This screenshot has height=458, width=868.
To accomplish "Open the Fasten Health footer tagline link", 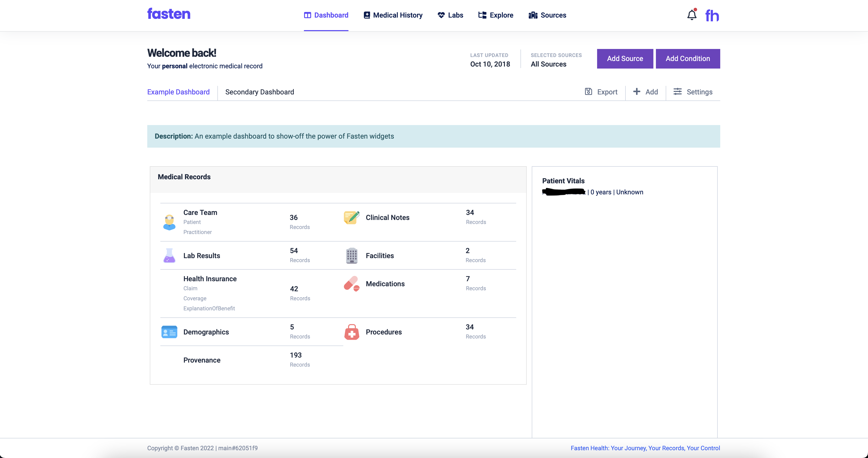I will click(x=645, y=448).
